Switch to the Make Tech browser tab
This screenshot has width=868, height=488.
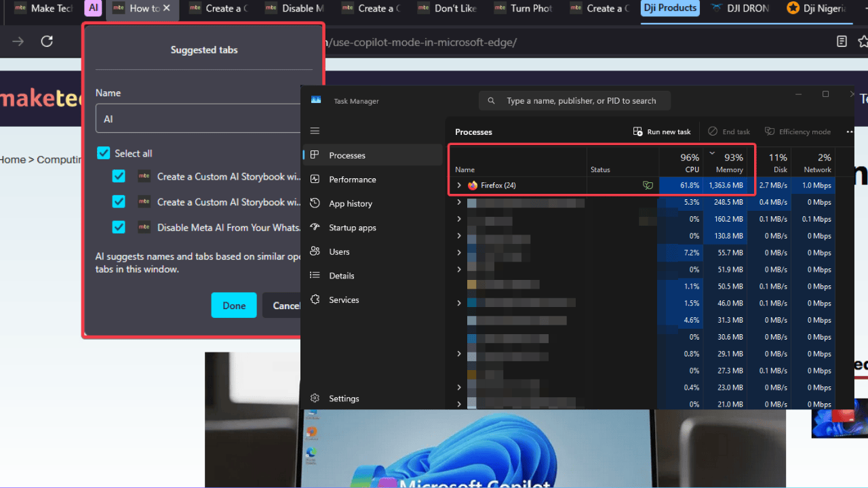coord(42,9)
